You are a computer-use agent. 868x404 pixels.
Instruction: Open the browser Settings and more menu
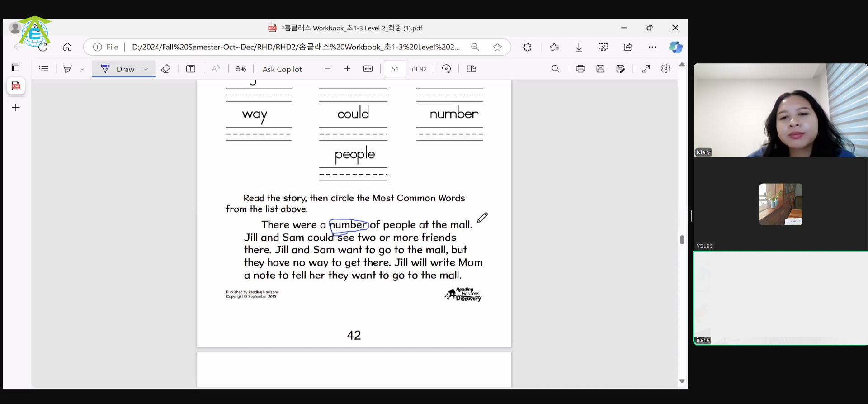point(652,47)
